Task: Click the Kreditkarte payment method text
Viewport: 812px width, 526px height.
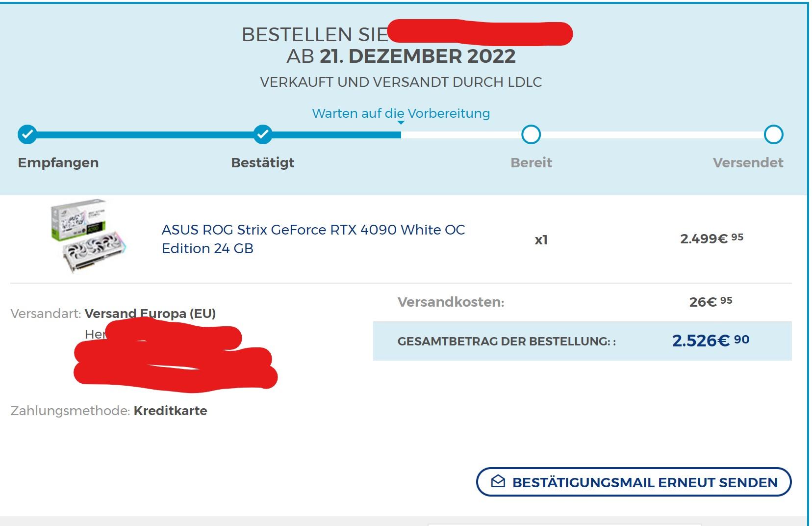Action: 171,411
